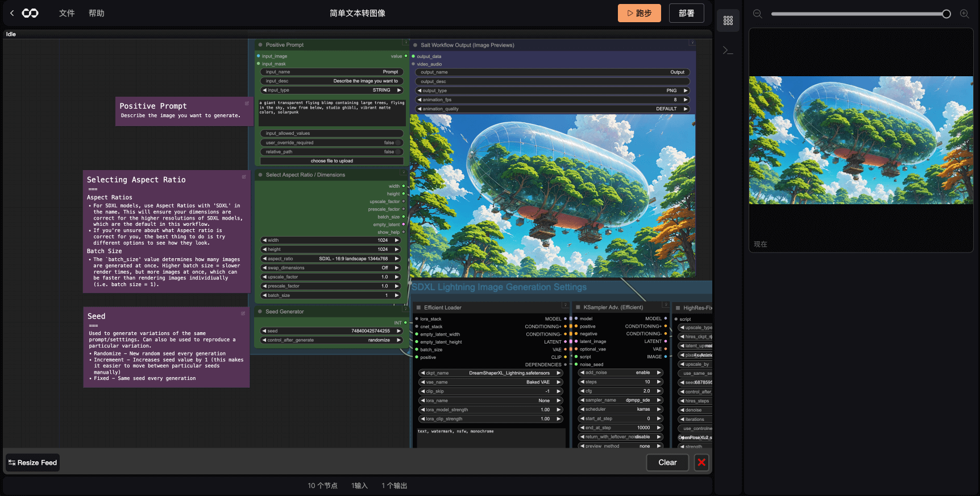Open sampler_name dpmpp_sde selector
Screen dimensions: 980x496
click(621, 400)
